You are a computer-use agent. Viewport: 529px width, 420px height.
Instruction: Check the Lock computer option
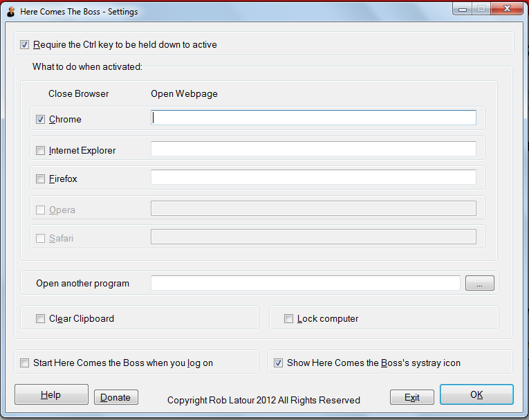click(x=288, y=318)
